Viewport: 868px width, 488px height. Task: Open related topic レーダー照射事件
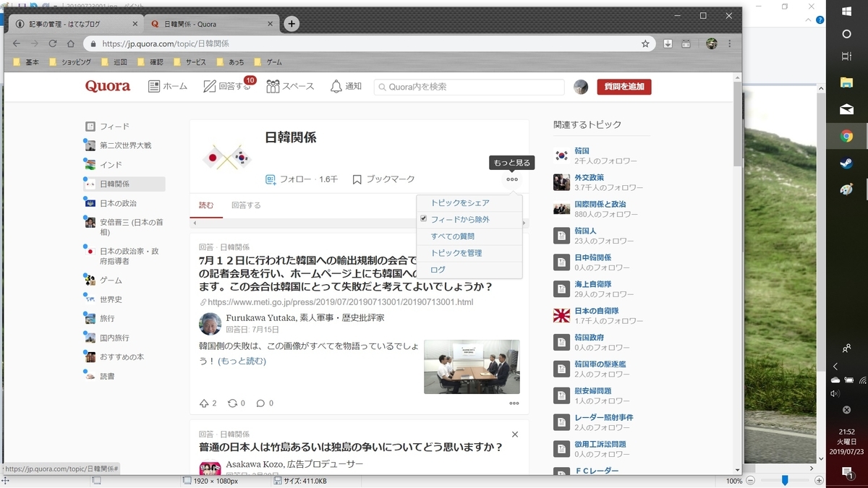604,418
